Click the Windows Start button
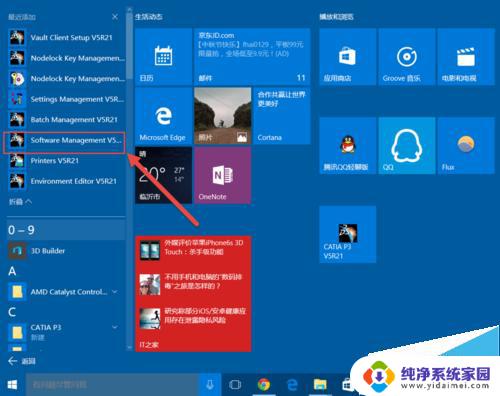 coord(12,385)
